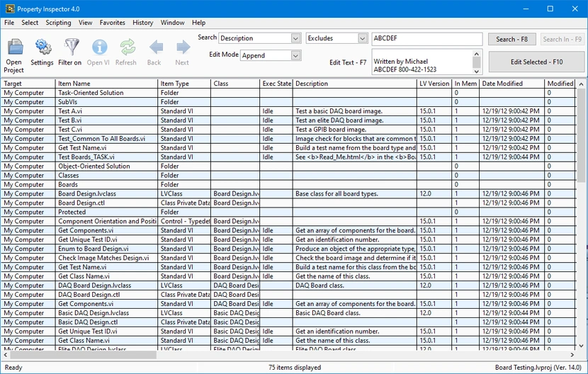Click the Open Project toolbar icon
The image size is (588, 374).
point(16,47)
